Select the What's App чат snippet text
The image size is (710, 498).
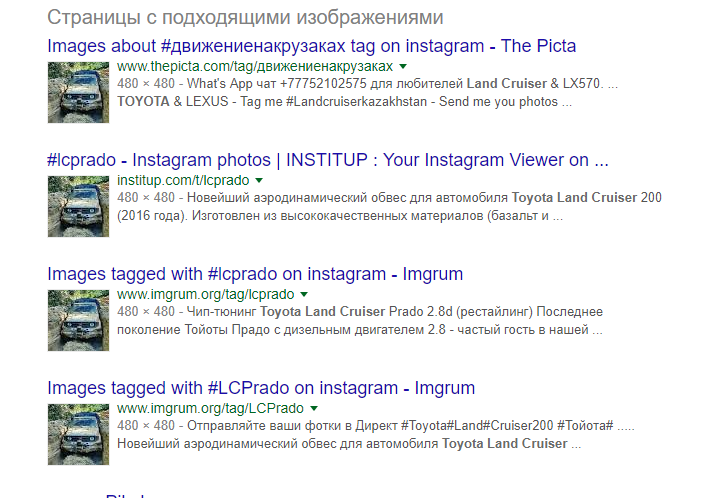tap(367, 93)
